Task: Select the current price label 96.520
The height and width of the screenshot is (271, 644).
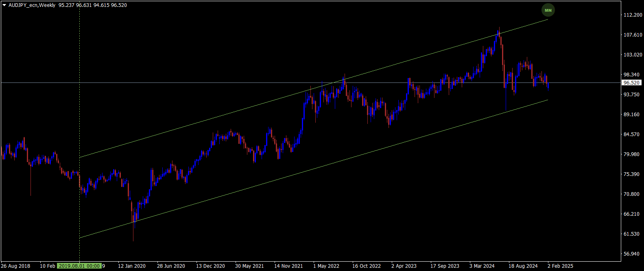Action: [632, 82]
